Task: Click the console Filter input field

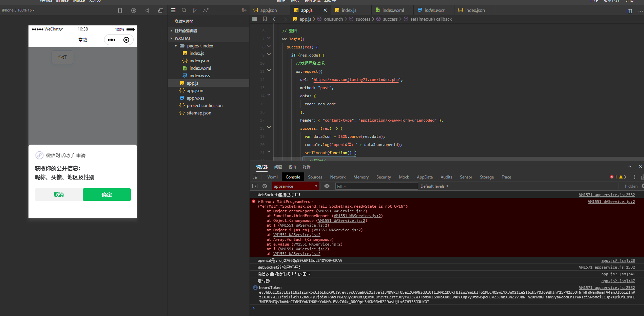Action: pyautogui.click(x=376, y=186)
